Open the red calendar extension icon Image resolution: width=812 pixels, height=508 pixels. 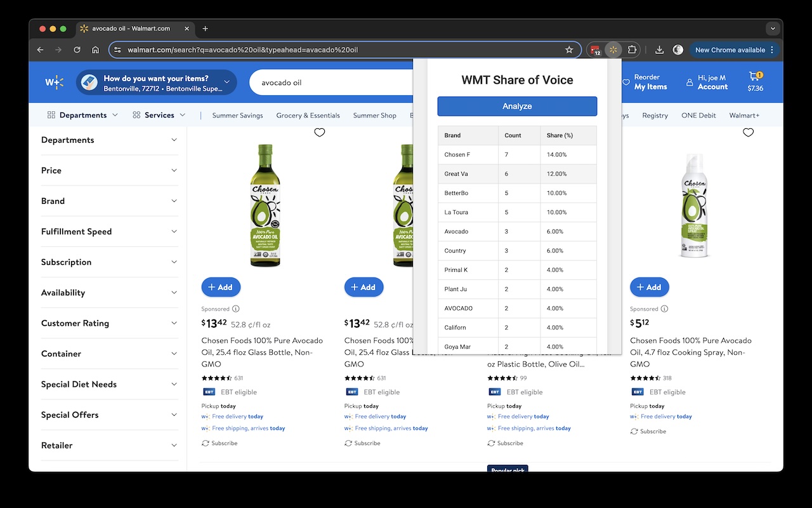click(x=594, y=50)
